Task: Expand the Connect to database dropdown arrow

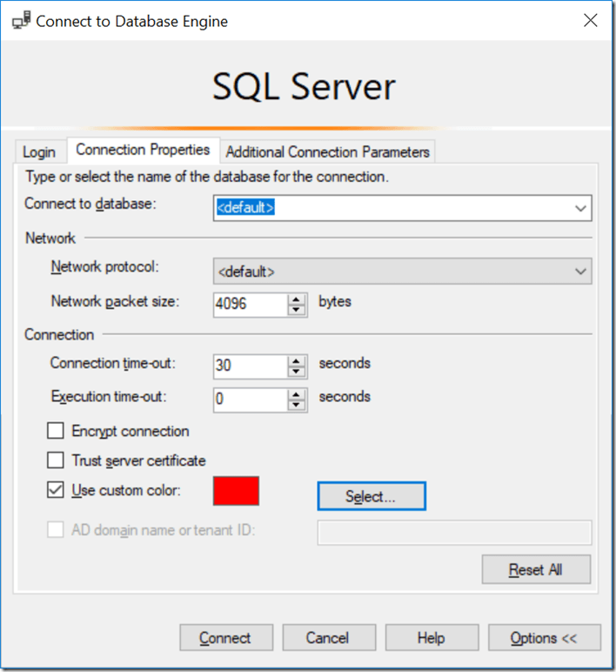Action: 581,208
